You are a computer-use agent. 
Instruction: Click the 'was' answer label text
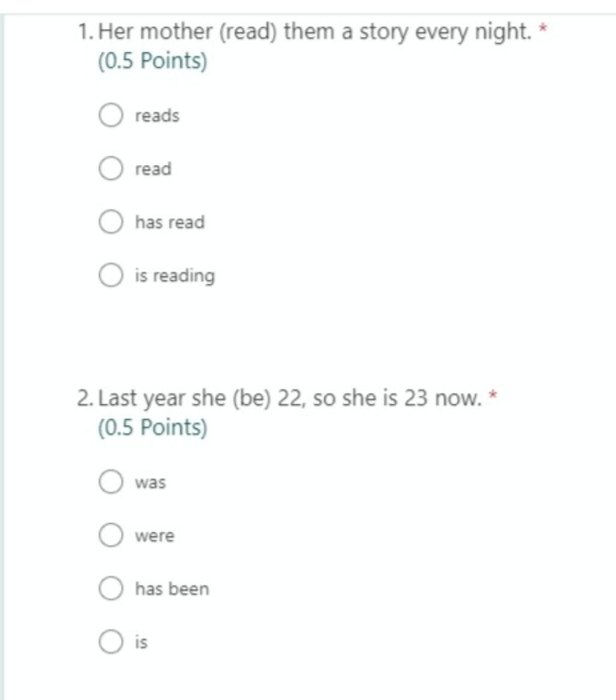[150, 482]
